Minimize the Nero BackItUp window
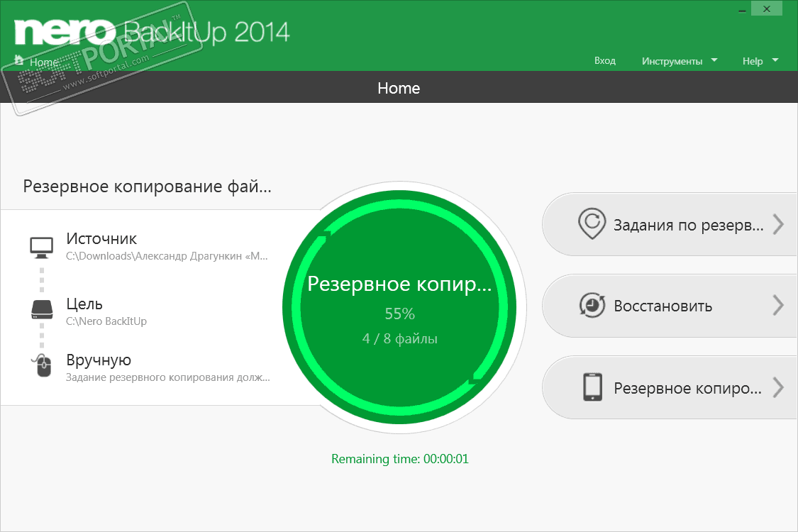 742,9
